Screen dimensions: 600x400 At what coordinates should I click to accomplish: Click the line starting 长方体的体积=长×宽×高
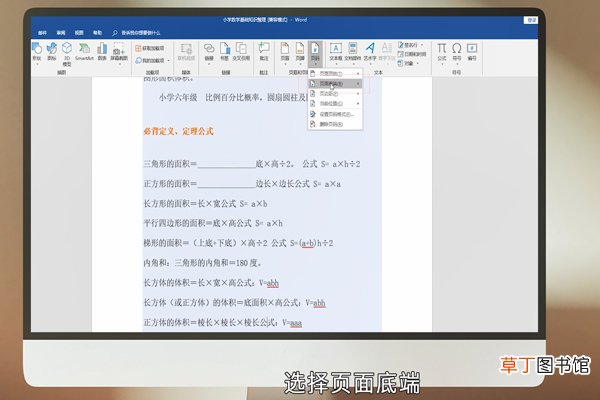pyautogui.click(x=211, y=283)
